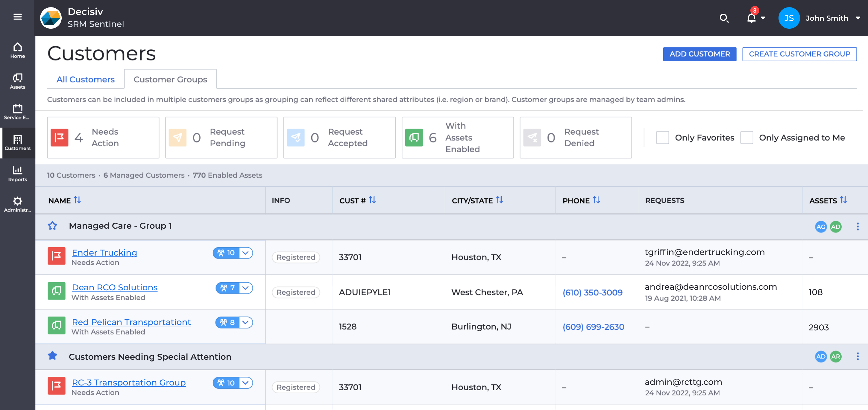
Task: Click the ADD CUSTOMER button
Action: point(699,54)
